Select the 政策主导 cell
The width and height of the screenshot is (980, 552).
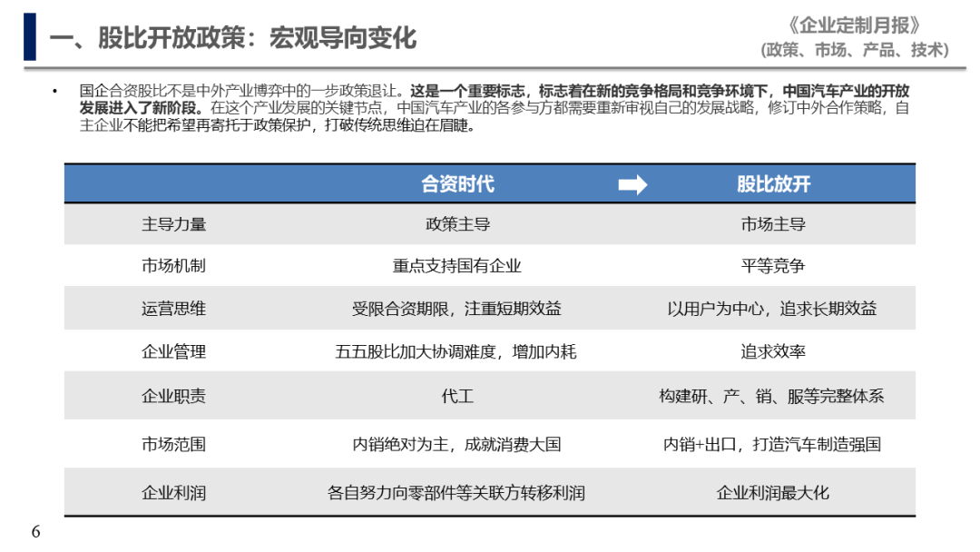[457, 224]
